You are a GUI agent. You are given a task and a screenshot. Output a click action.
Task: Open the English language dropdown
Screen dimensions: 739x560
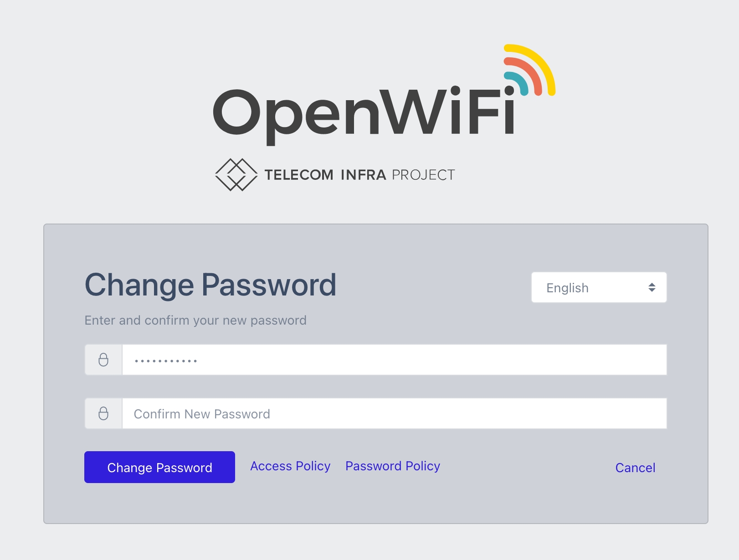pos(598,287)
